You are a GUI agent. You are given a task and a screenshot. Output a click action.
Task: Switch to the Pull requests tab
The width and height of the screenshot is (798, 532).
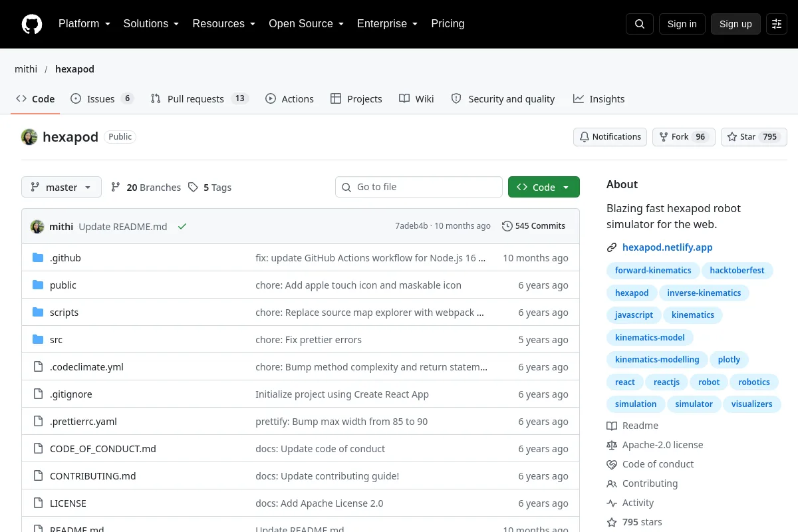click(199, 99)
